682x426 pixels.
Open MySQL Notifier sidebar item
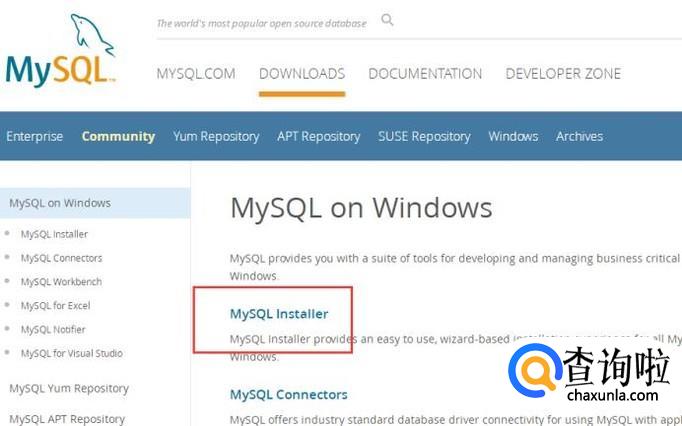click(x=53, y=329)
